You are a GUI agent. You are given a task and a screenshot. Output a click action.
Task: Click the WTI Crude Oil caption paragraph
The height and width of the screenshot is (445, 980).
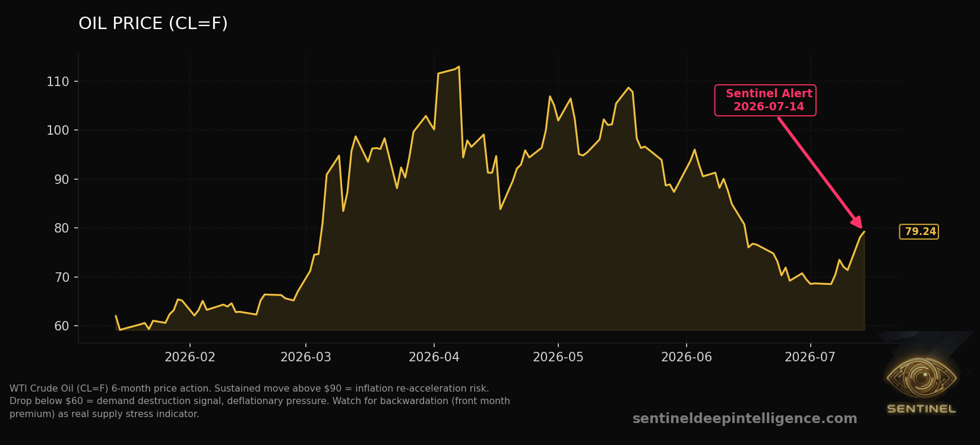pyautogui.click(x=260, y=401)
